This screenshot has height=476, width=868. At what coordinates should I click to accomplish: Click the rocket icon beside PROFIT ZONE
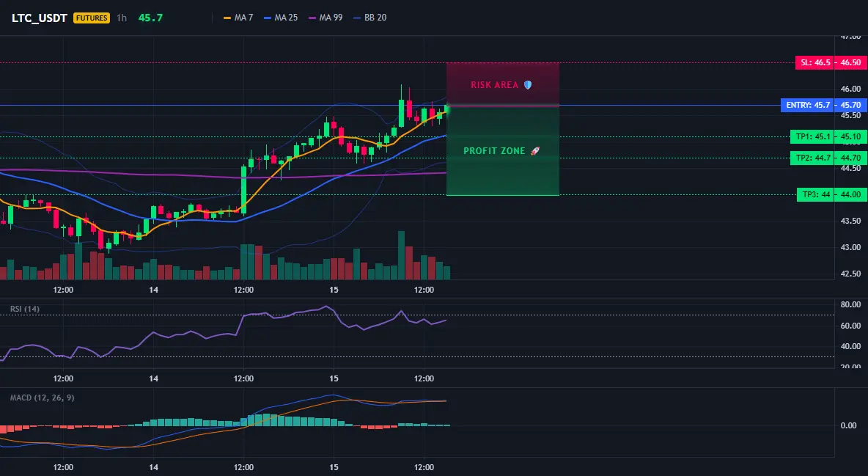tap(534, 151)
